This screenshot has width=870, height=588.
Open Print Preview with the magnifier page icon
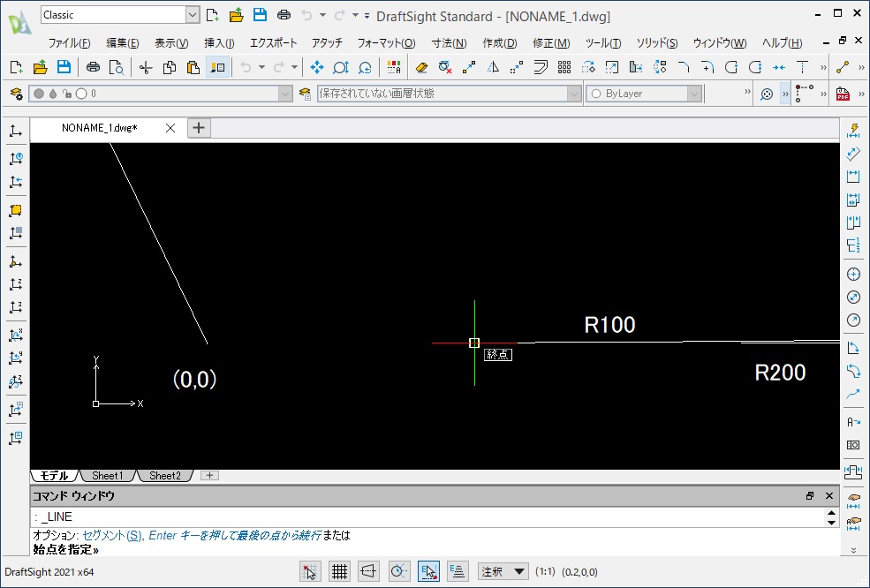117,68
